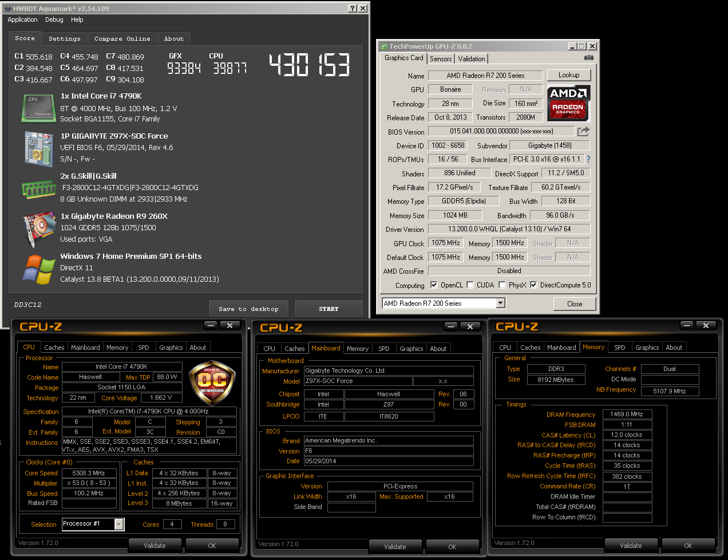This screenshot has width=728, height=560.
Task: Open Memory tab in the CPU-Z CPU window
Action: [x=117, y=347]
